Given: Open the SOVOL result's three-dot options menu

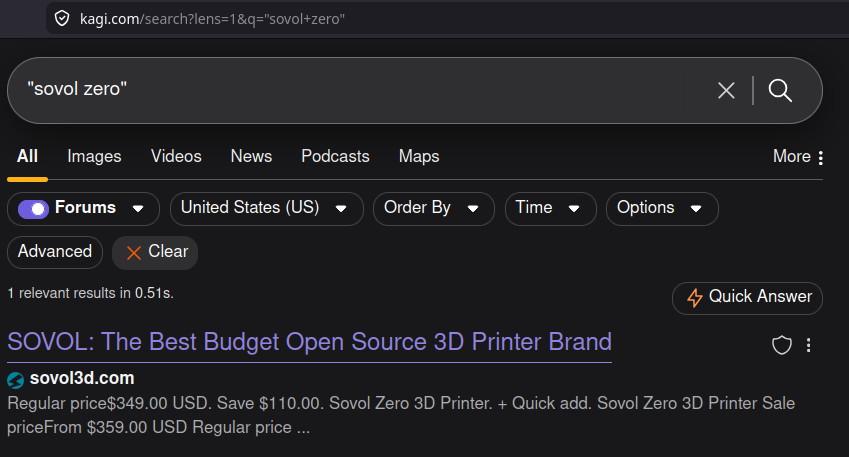Looking at the screenshot, I should 808,345.
